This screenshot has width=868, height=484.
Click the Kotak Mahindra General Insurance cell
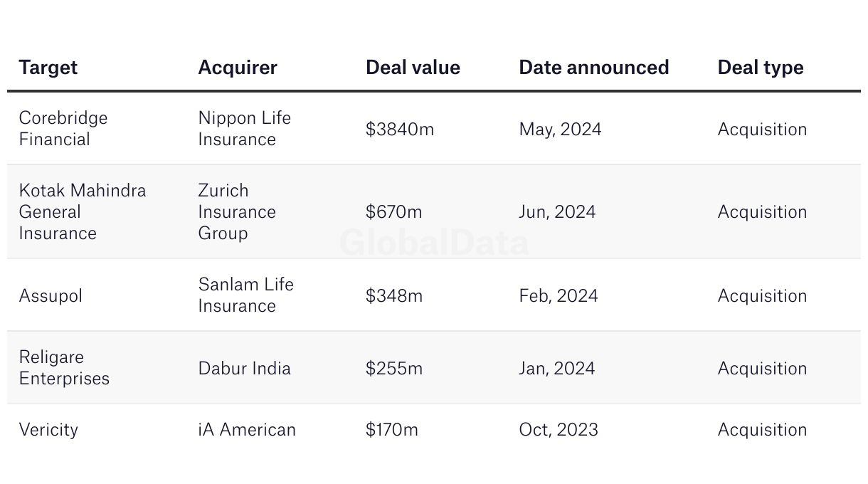coord(82,211)
